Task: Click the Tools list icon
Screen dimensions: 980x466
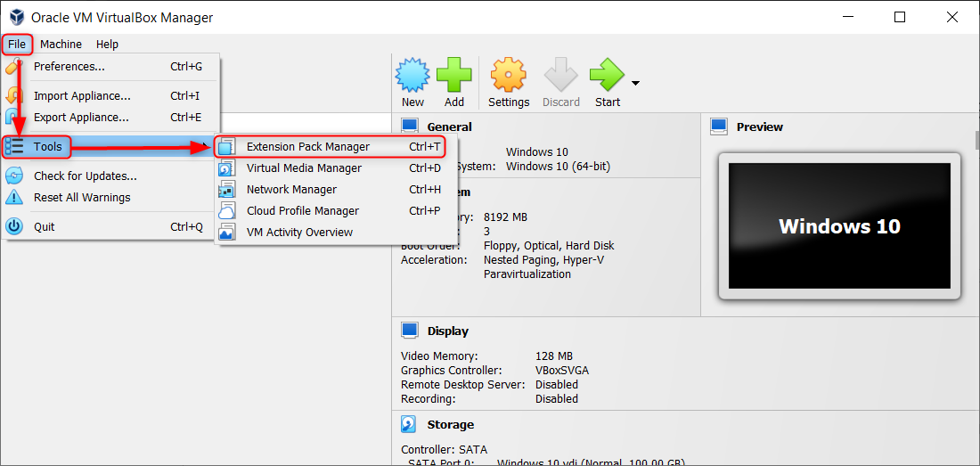Action: click(13, 147)
